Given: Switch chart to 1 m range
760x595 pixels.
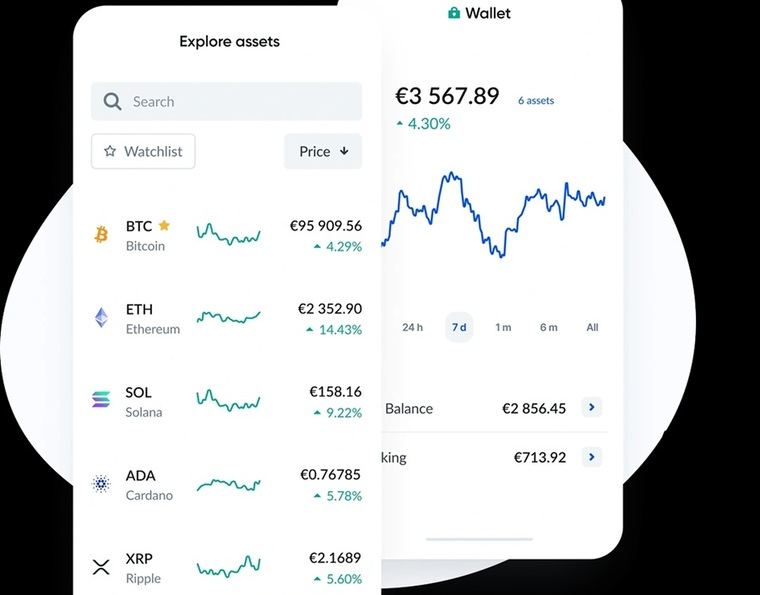Looking at the screenshot, I should (503, 327).
